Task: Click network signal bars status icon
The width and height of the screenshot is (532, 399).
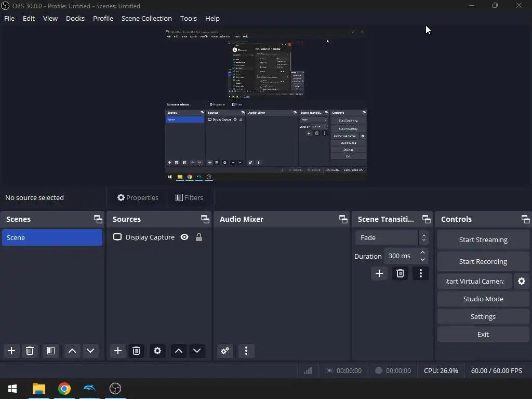Action: (308, 370)
